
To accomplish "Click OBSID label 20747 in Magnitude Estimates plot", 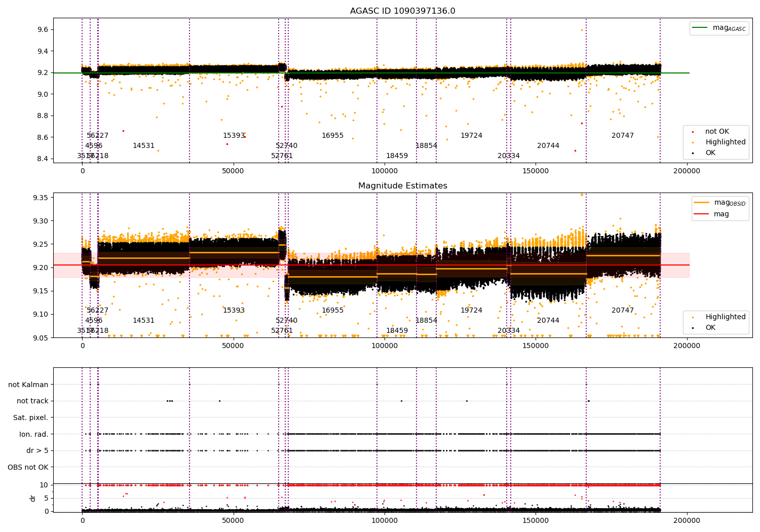I will [623, 311].
